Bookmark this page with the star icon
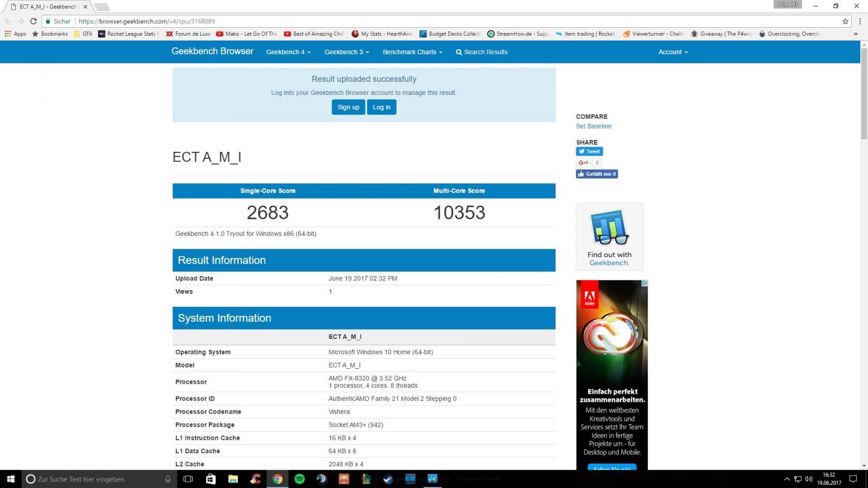 point(845,21)
